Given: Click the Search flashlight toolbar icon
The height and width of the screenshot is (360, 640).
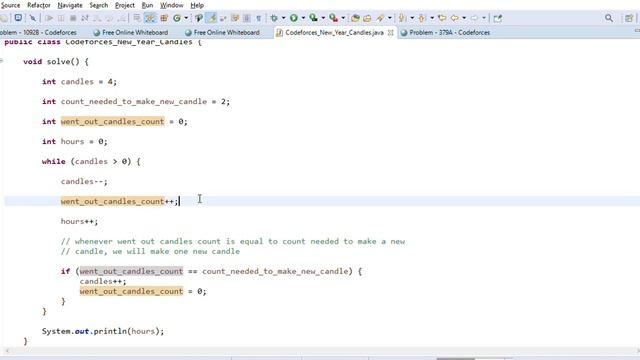Looking at the screenshot, I should (380, 18).
